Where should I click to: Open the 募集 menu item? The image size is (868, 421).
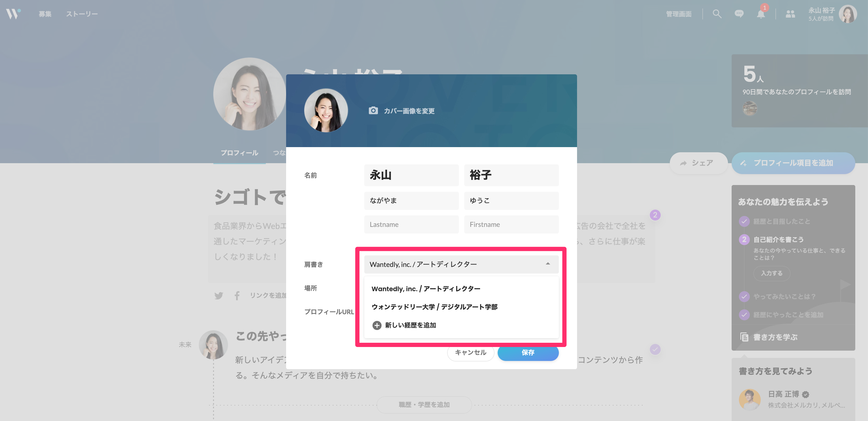pos(45,14)
